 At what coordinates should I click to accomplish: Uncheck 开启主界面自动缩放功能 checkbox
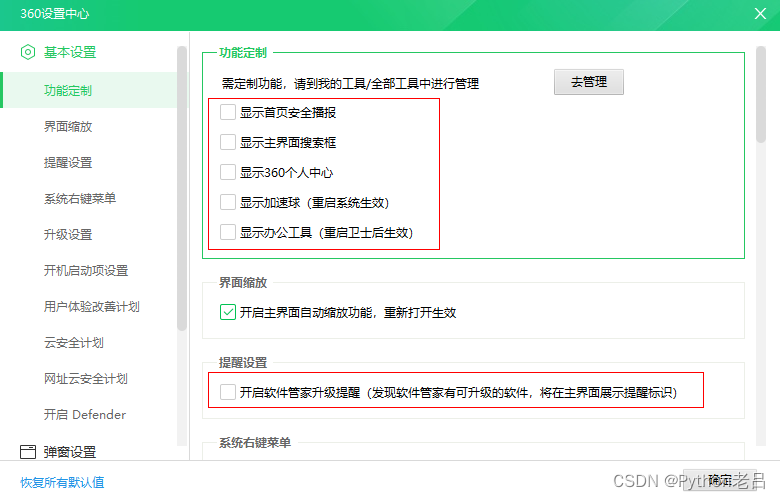(228, 312)
